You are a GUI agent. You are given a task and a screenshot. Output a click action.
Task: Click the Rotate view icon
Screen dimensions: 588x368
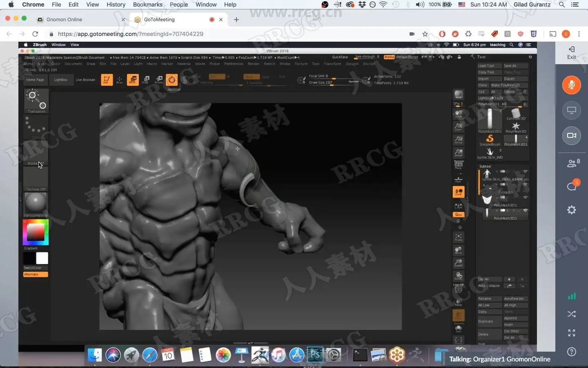coord(459,276)
